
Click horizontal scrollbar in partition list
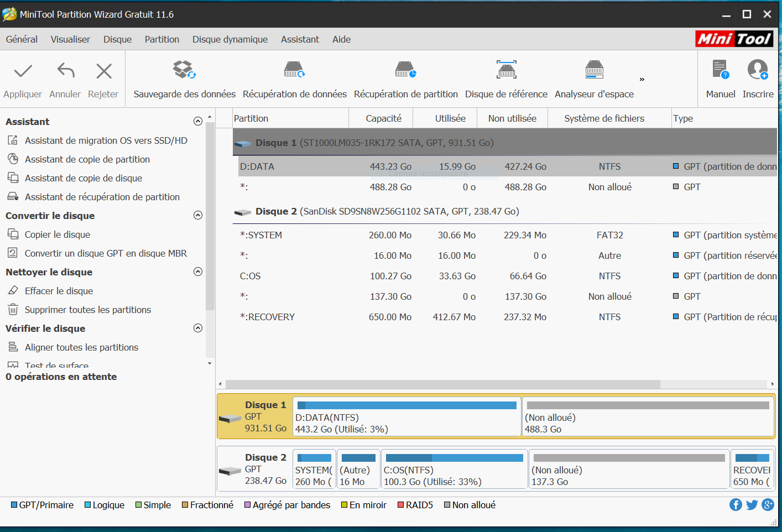click(x=442, y=384)
